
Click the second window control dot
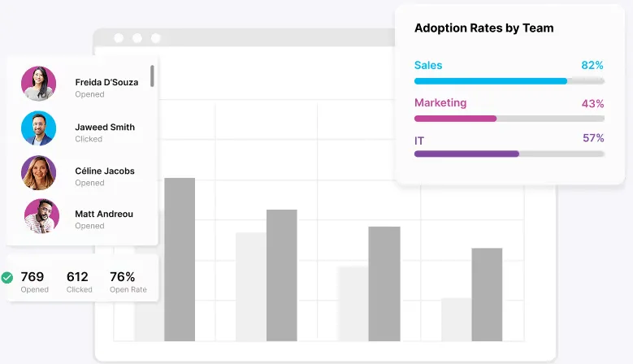click(x=137, y=38)
